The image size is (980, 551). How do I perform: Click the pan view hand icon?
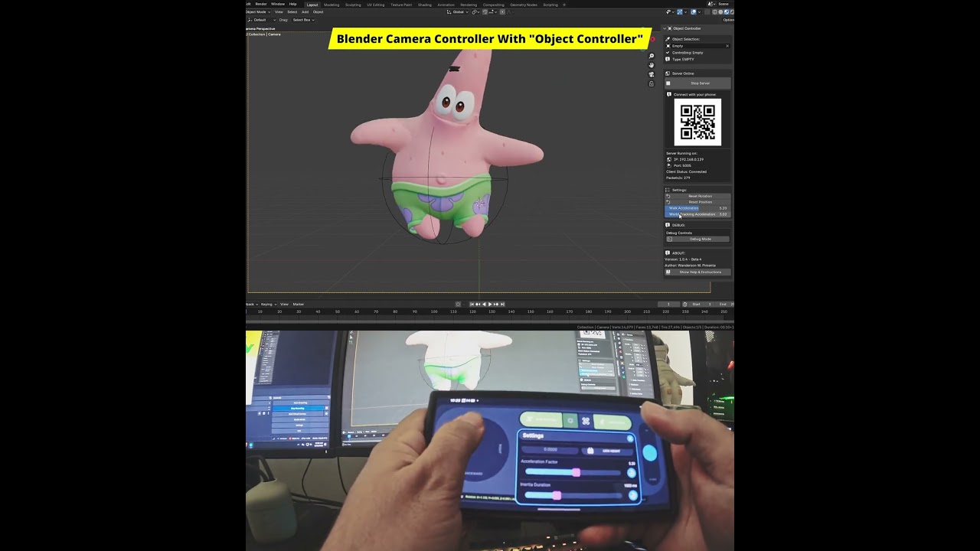click(x=652, y=65)
